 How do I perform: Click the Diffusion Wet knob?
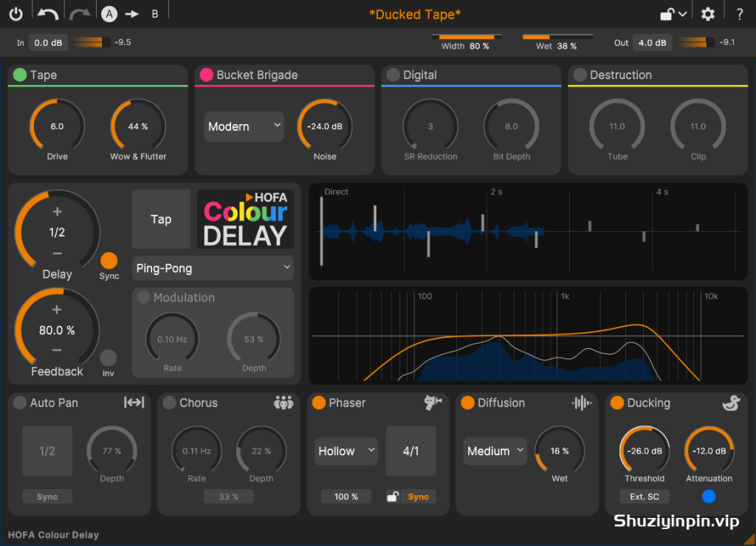coord(560,451)
